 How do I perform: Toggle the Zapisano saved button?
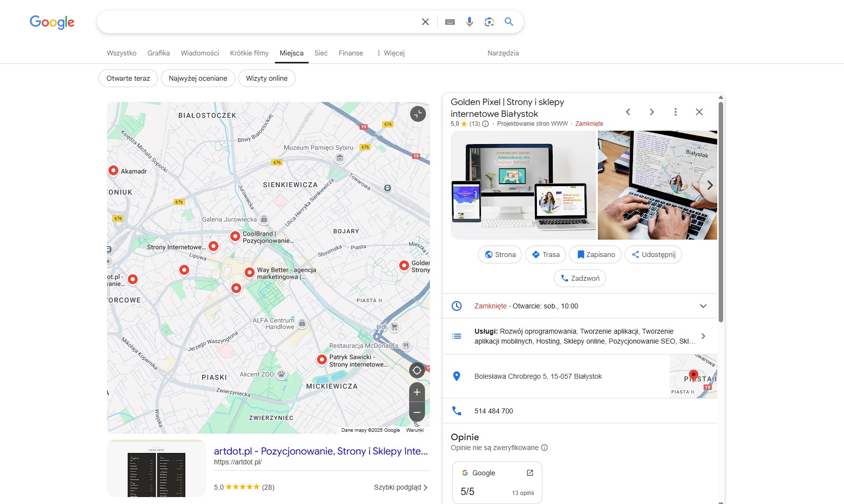[x=596, y=254]
